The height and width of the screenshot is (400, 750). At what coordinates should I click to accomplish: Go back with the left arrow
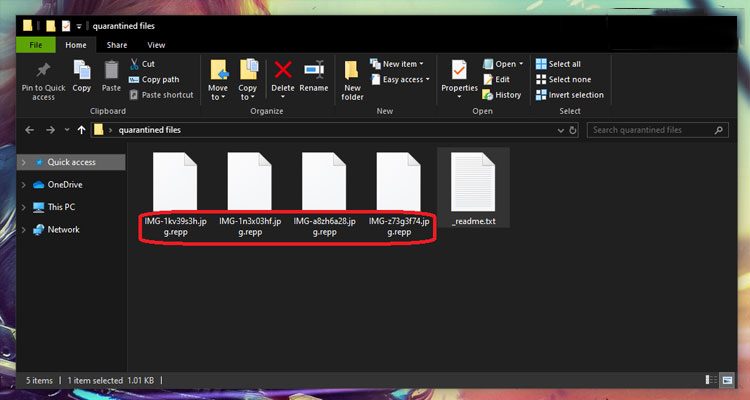pos(30,130)
